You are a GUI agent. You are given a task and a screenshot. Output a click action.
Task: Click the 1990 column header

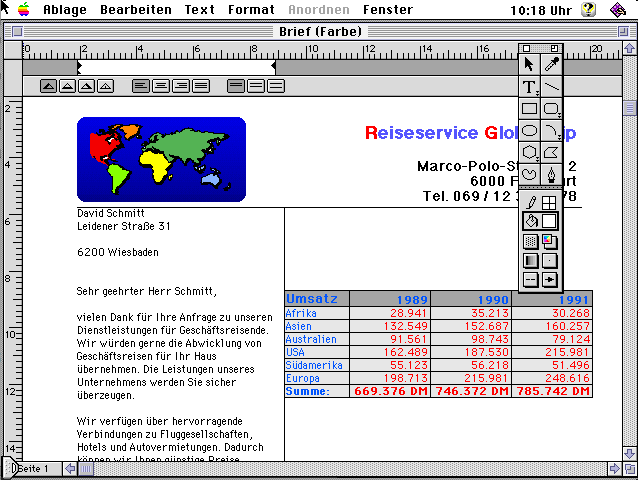[471, 299]
